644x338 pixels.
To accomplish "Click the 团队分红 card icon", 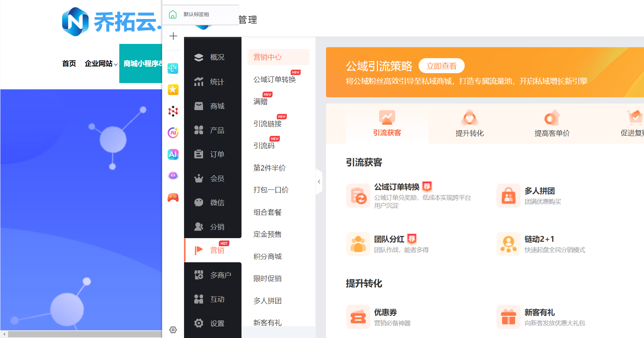I will pos(358,244).
